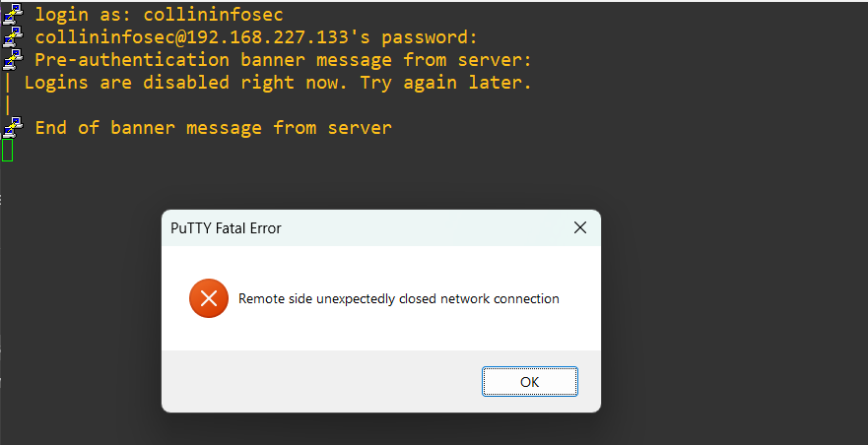Click the orange pipe before 'Logins are disabled'

pos(7,84)
